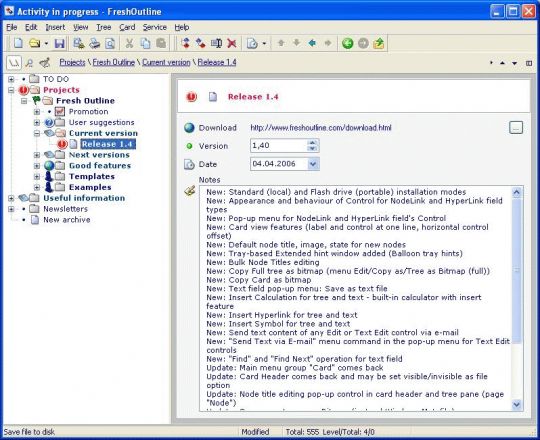
Task: Open the Edit menu
Action: [31, 27]
